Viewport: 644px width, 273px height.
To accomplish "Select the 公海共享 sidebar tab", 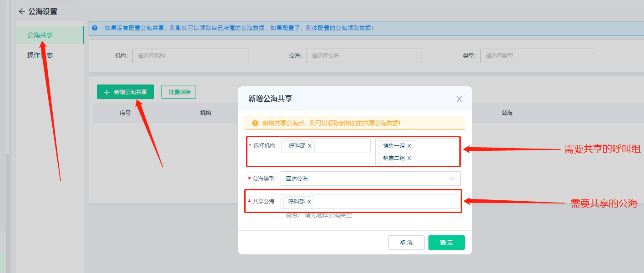I will tap(40, 35).
